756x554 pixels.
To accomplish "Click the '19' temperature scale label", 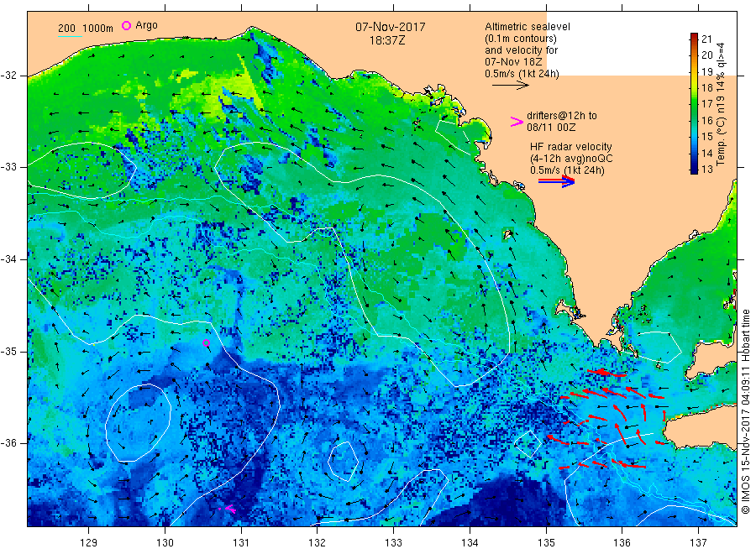I will tap(706, 72).
